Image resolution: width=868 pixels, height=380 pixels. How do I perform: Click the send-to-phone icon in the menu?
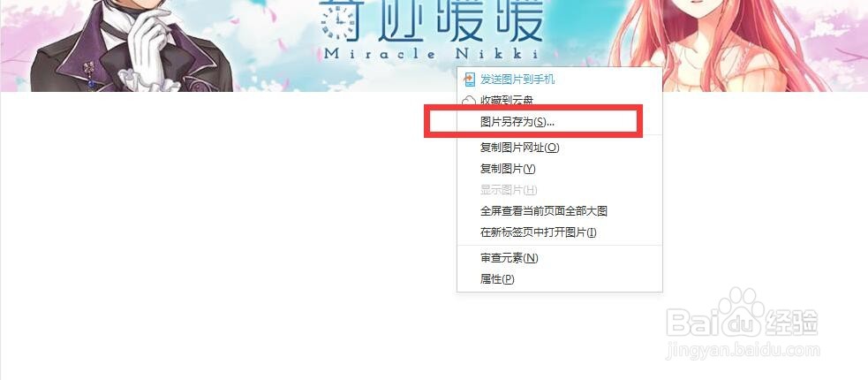[x=470, y=80]
